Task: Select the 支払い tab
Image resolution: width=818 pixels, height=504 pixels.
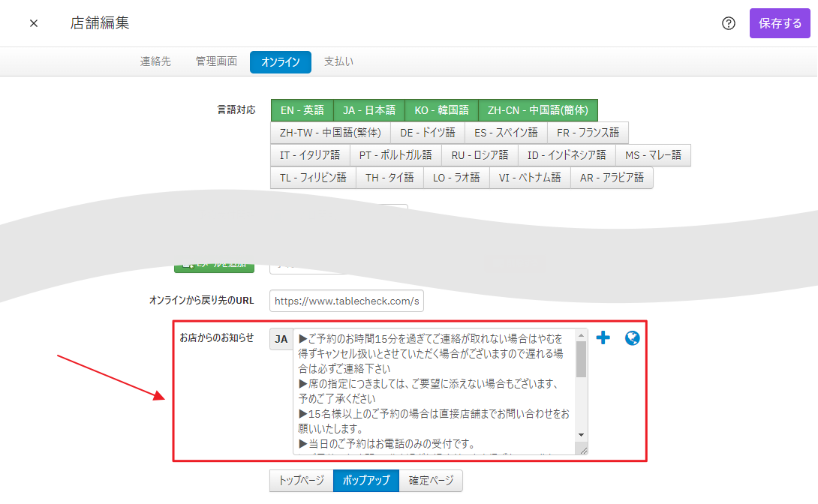Action: click(x=338, y=61)
